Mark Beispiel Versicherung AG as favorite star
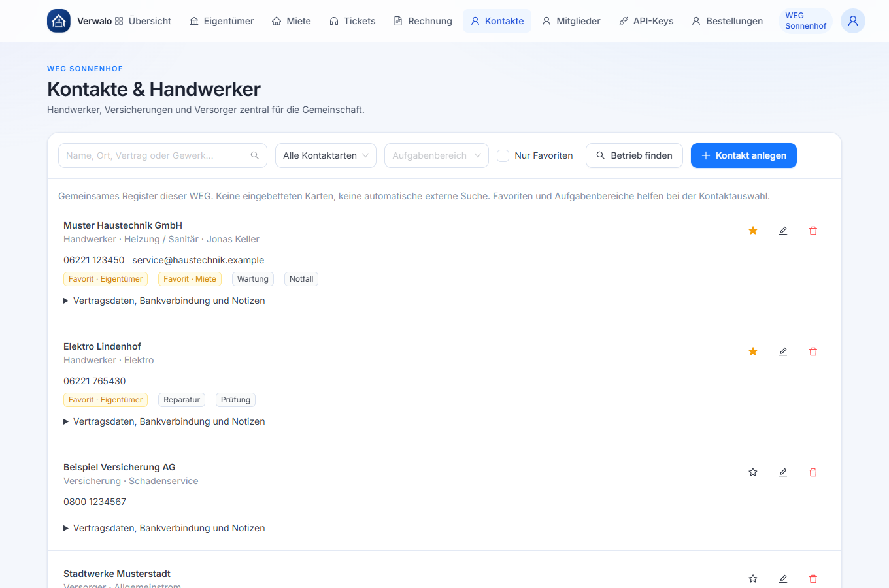 coord(753,472)
